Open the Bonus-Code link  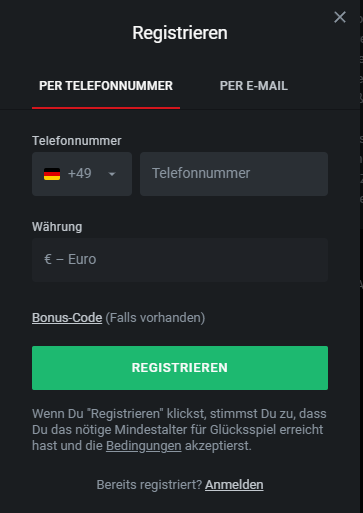point(67,318)
